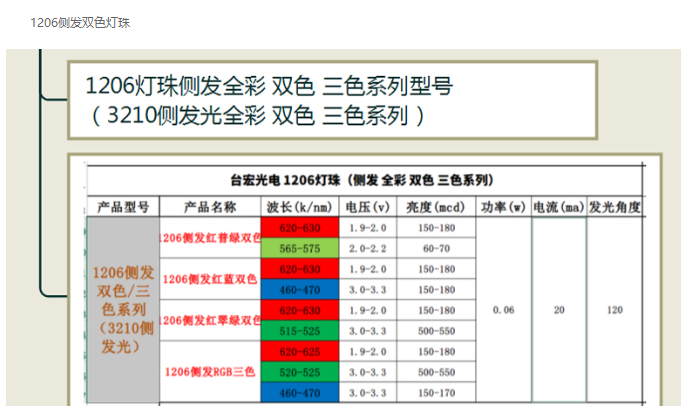Click brightness 500-550 beside 520-525
Viewport: 681px width, 406px height.
[436, 372]
